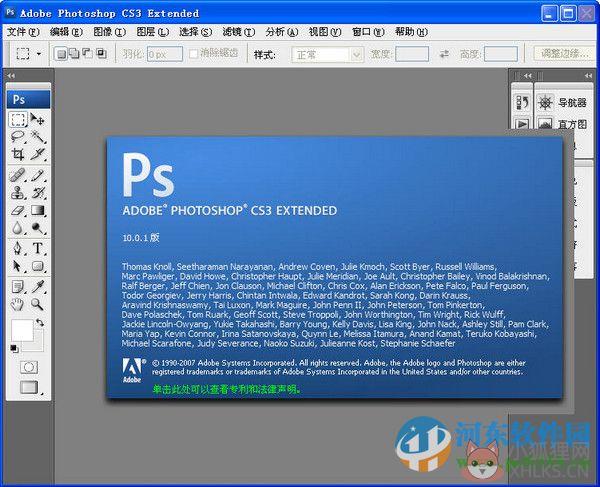600x487 pixels.
Task: Select the Gradient tool
Action: [x=38, y=210]
